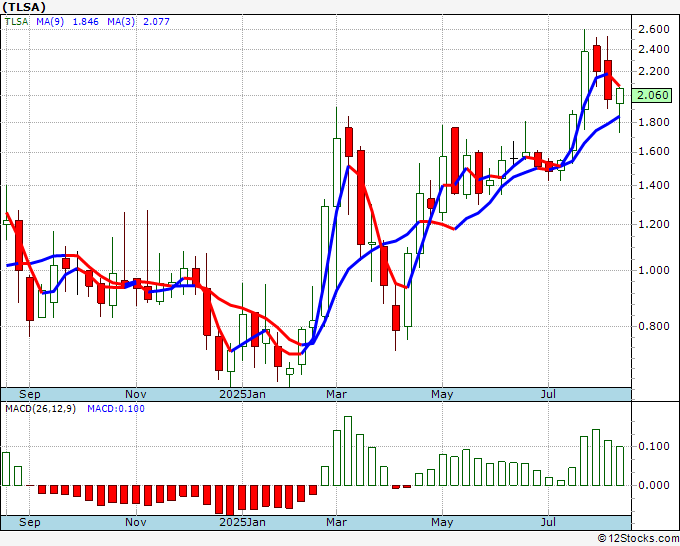Screen dimensions: 680x546
Task: Click the 2.200 price axis label
Action: (654, 72)
